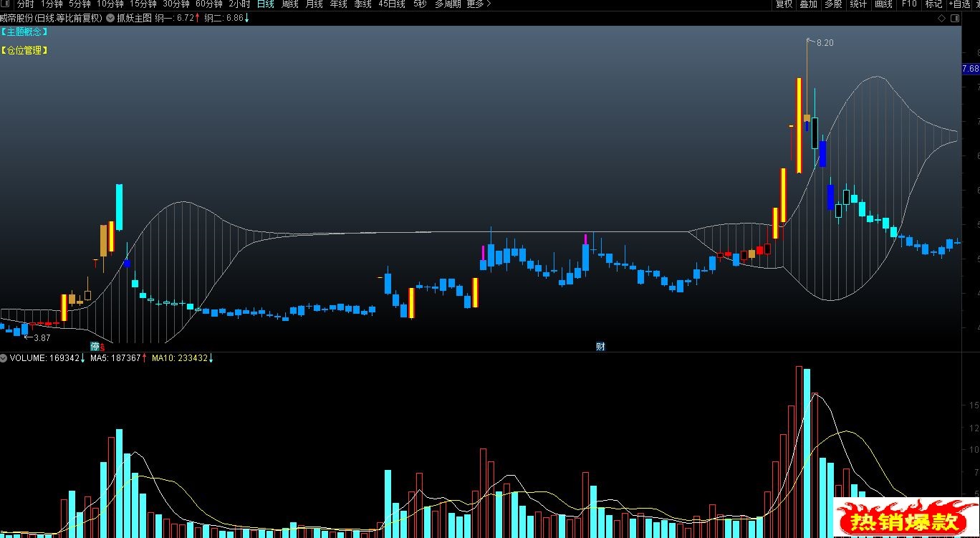
Task: Click the 【仓位管理】 link
Action: [24, 51]
